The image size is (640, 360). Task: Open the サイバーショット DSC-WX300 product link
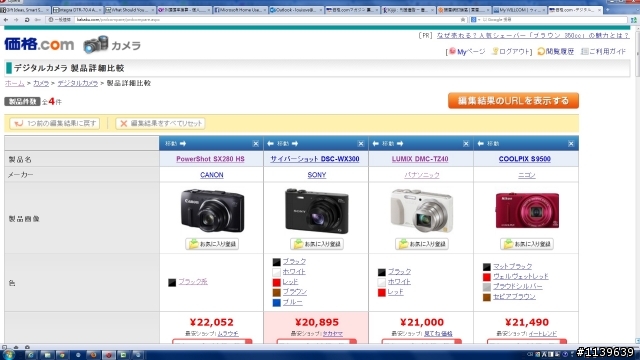click(315, 159)
